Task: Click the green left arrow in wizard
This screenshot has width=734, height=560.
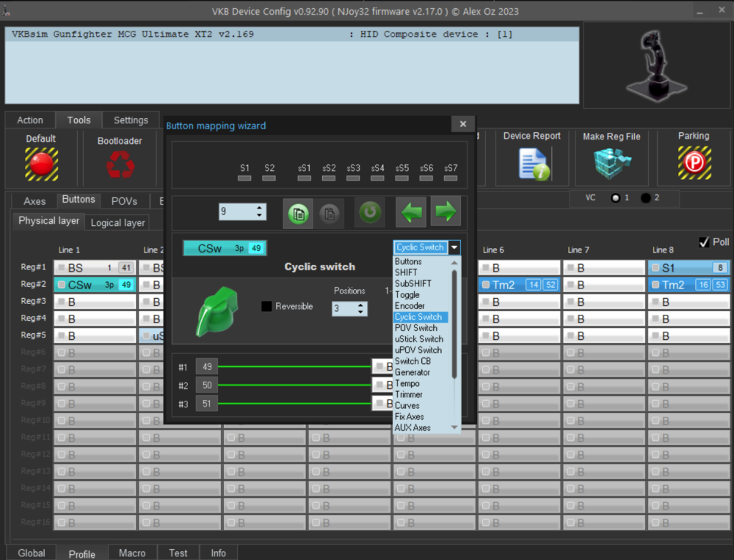Action: click(412, 213)
